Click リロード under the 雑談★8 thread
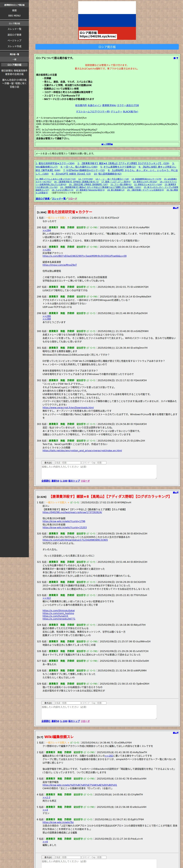Image resolution: width=183 pixels, height=868 pixels. (85, 721)
